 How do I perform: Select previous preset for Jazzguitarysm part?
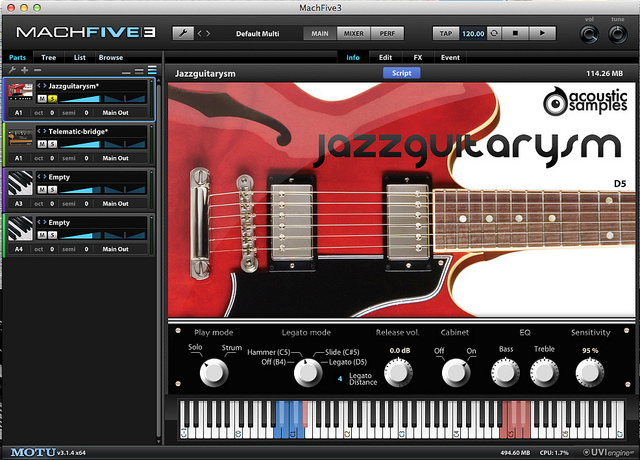[x=39, y=86]
